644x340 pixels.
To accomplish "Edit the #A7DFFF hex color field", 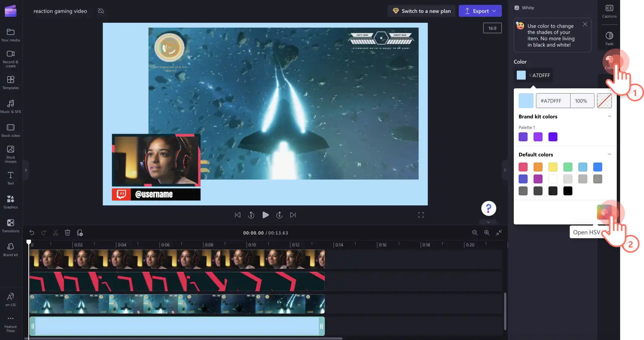I will pos(553,101).
